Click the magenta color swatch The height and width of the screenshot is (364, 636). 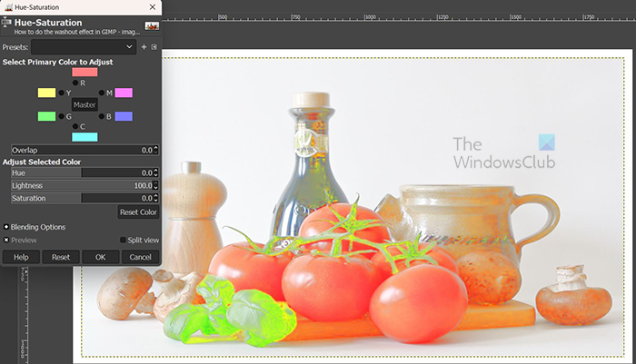(x=124, y=93)
